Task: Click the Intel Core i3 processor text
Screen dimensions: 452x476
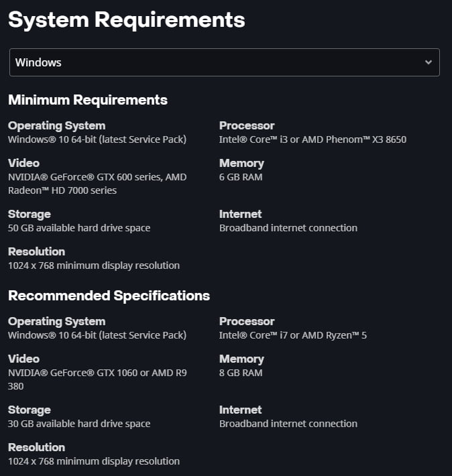Action: pyautogui.click(x=313, y=139)
